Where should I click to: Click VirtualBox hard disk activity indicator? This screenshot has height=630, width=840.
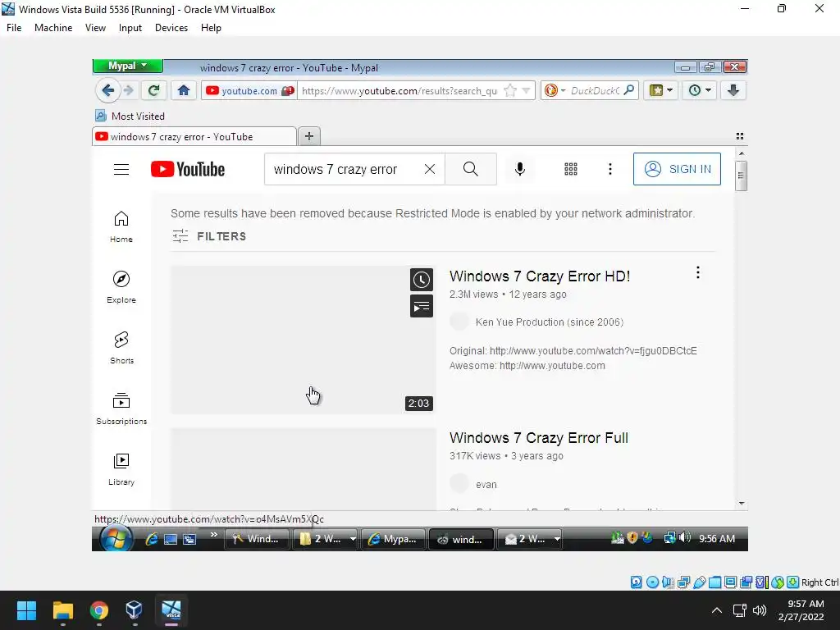(636, 582)
